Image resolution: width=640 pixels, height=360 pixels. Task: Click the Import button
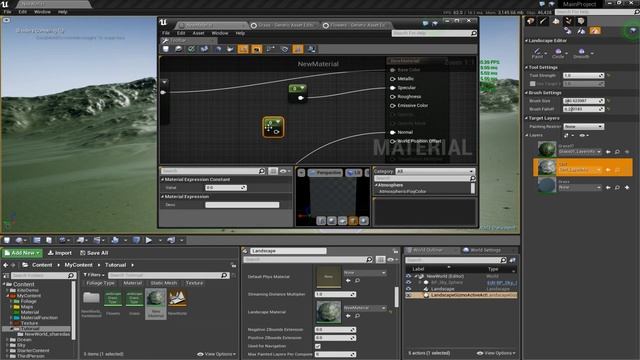coord(60,253)
